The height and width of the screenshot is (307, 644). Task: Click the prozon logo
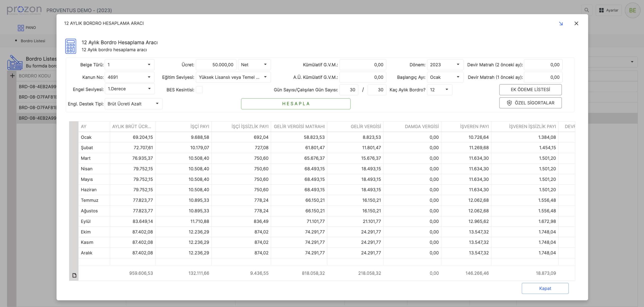[x=24, y=10]
